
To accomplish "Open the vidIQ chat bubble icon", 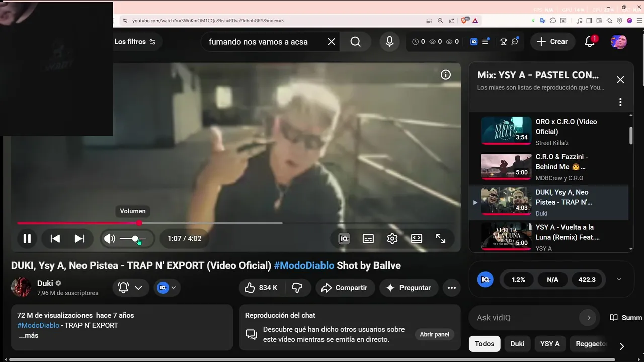I will click(x=515, y=42).
